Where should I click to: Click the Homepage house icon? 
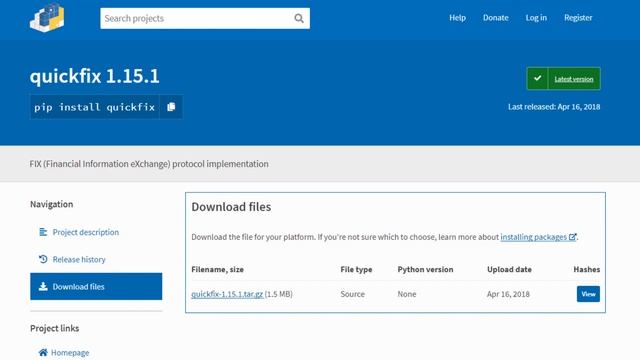click(43, 352)
